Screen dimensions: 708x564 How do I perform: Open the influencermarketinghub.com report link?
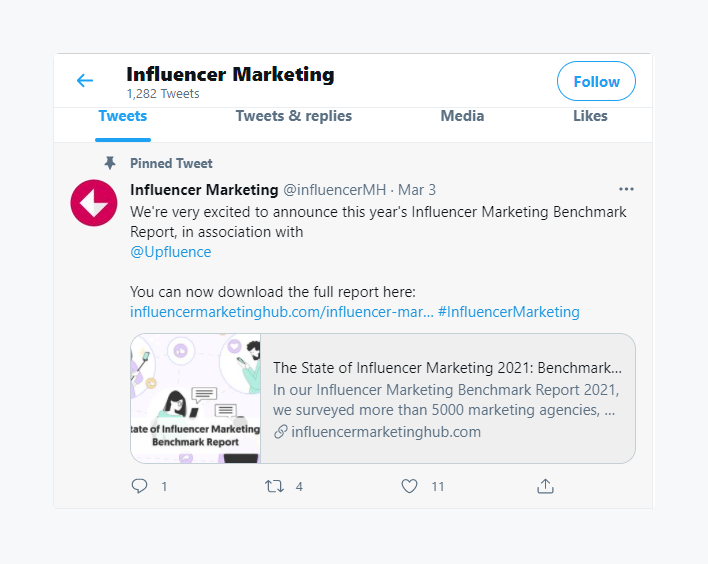tap(281, 312)
